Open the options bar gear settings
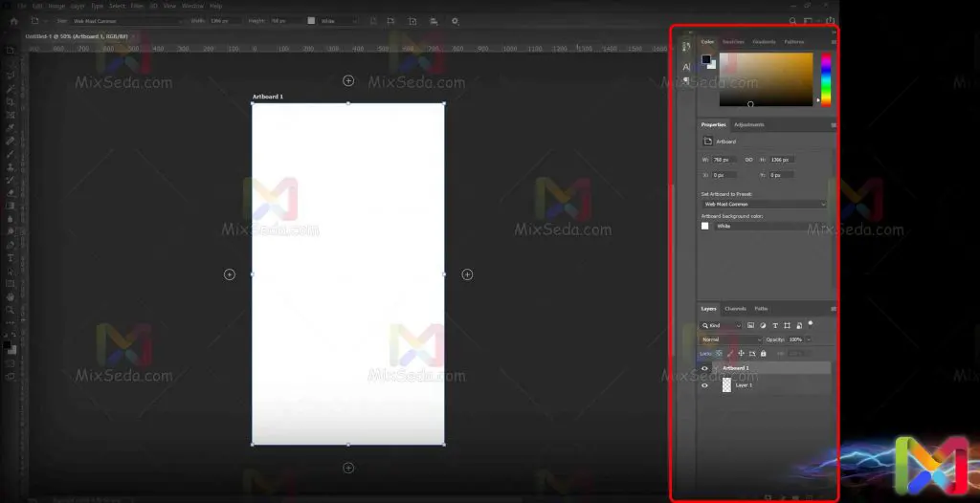Viewport: 980px width, 503px height. coord(455,20)
